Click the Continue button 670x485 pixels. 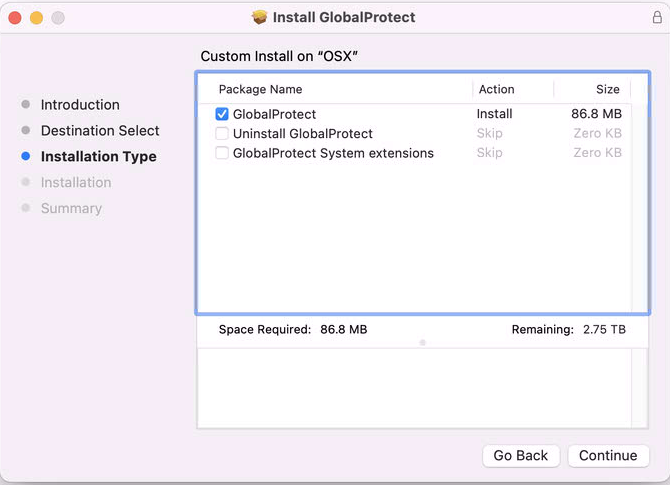tap(608, 456)
